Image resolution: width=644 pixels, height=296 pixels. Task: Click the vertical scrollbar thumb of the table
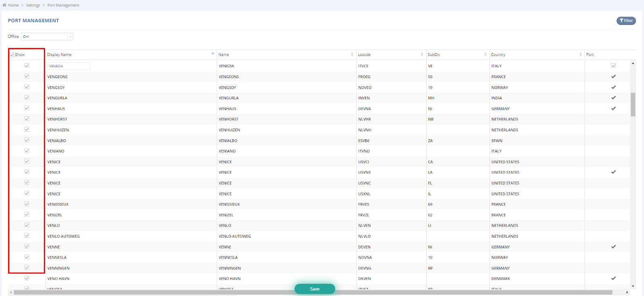click(633, 104)
